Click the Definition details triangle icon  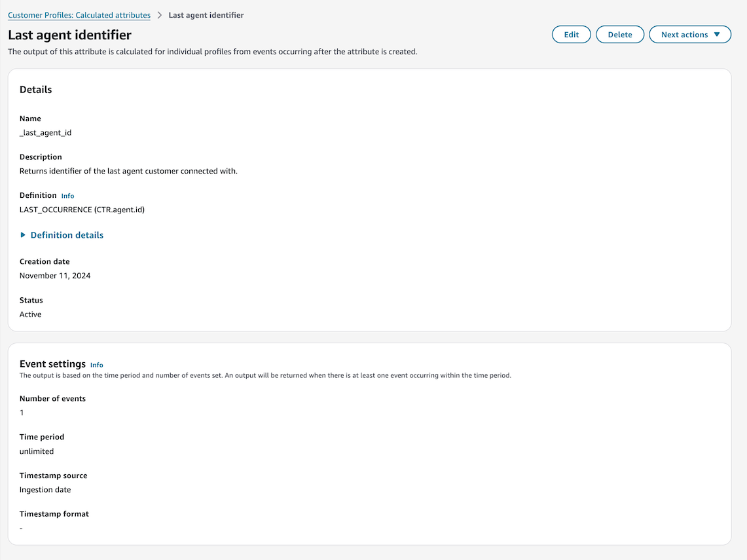coord(24,235)
